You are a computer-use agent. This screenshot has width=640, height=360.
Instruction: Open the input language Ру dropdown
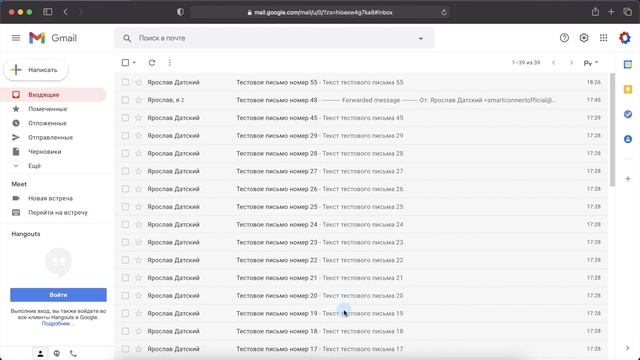coord(591,63)
